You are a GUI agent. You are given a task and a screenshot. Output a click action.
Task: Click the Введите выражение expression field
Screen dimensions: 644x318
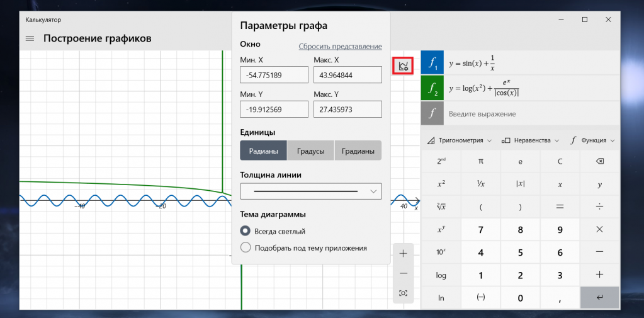[531, 113]
